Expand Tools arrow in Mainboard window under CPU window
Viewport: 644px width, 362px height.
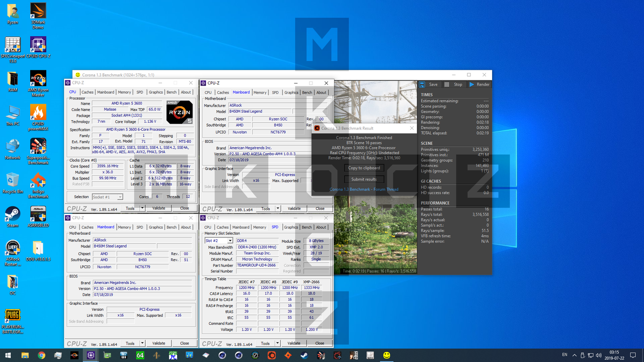click(142, 343)
